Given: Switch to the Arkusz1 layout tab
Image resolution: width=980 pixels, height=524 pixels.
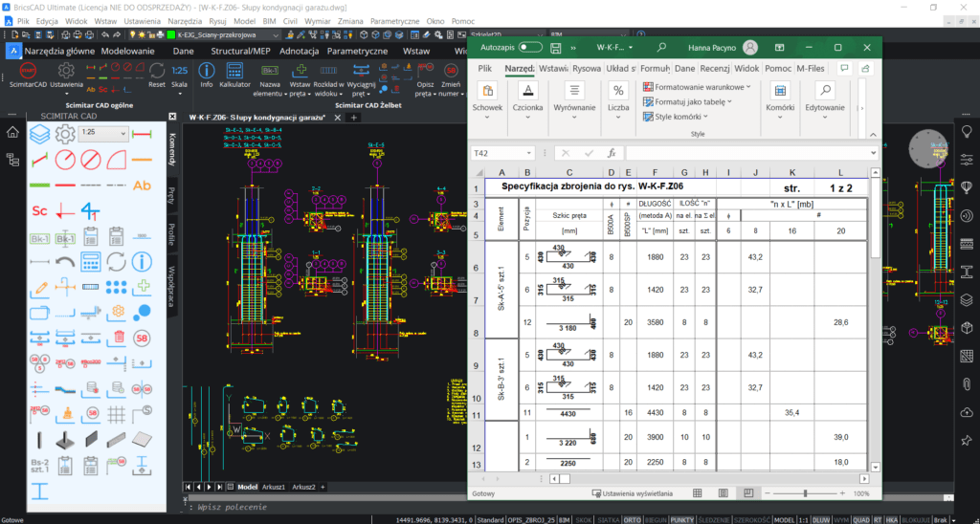Looking at the screenshot, I should click(x=274, y=487).
